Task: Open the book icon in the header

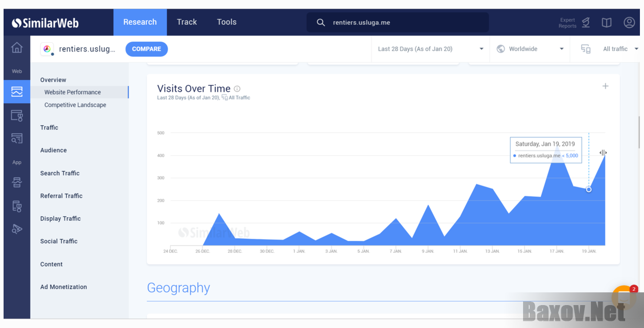Action: (x=607, y=23)
